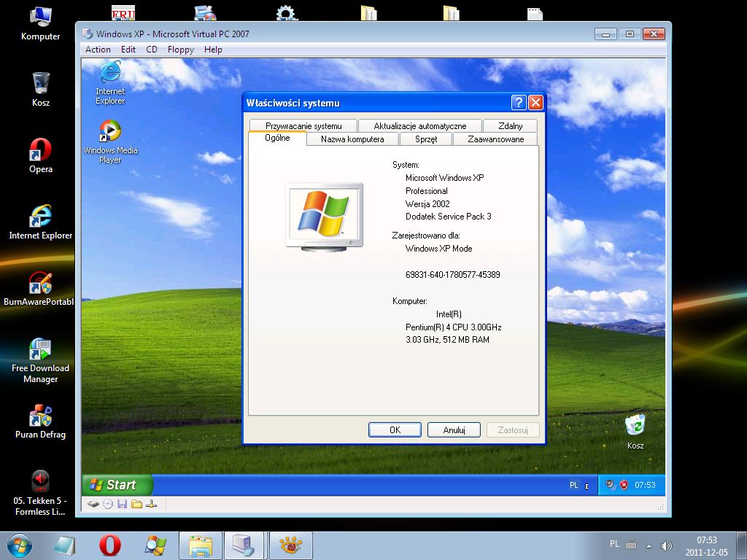The width and height of the screenshot is (747, 560).
Task: Click the Pentium(R) 4 CPU 3.00GHz text
Action: click(453, 327)
